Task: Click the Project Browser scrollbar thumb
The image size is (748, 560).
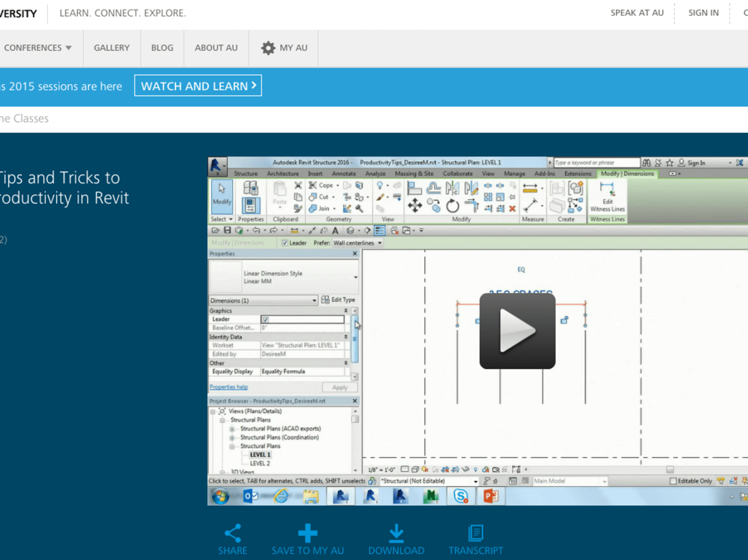Action: (x=355, y=419)
